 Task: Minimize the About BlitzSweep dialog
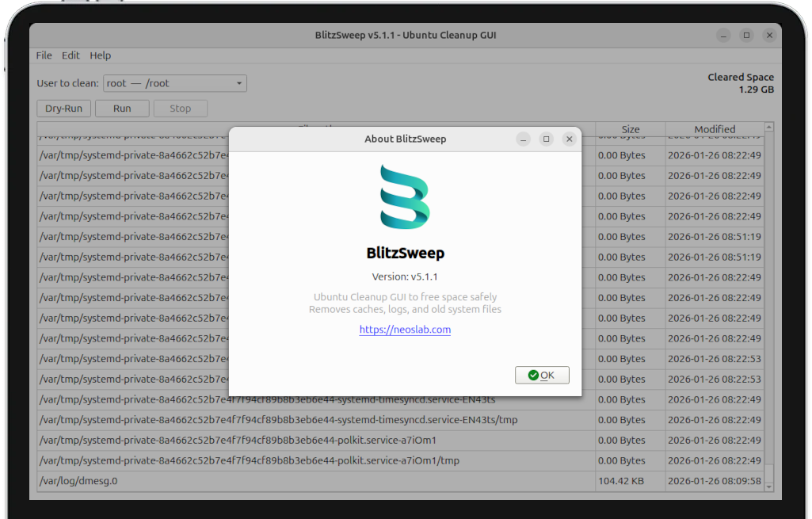[x=523, y=139]
